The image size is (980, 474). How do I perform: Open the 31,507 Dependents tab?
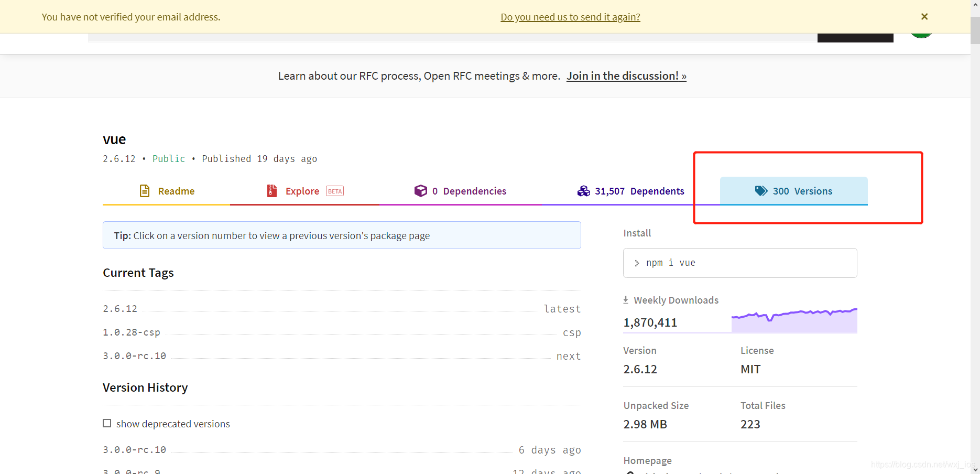click(630, 191)
